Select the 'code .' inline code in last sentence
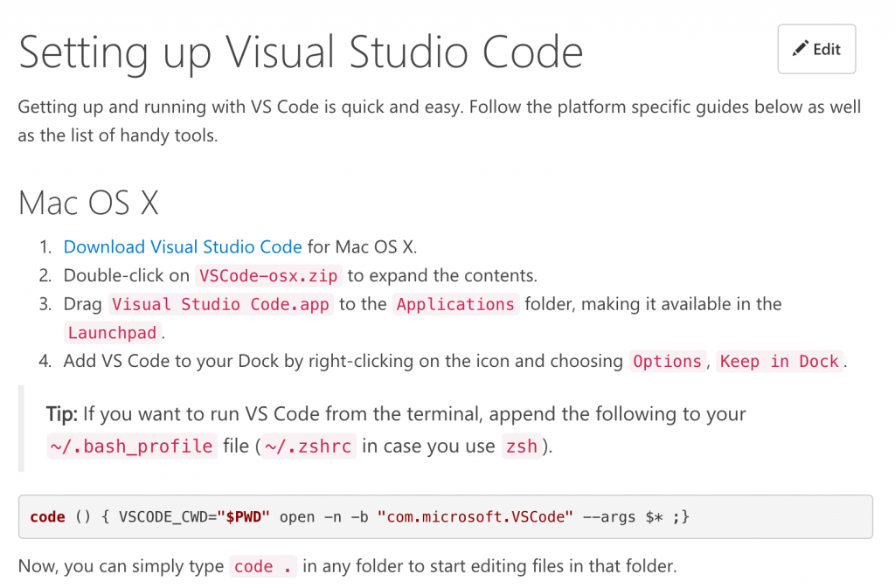895x588 pixels. point(262,566)
